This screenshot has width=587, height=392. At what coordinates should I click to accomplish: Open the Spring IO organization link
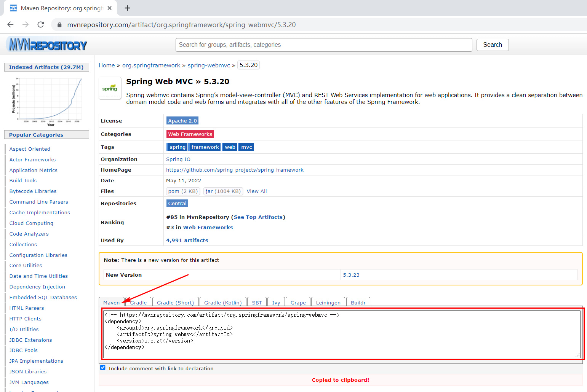click(x=178, y=159)
